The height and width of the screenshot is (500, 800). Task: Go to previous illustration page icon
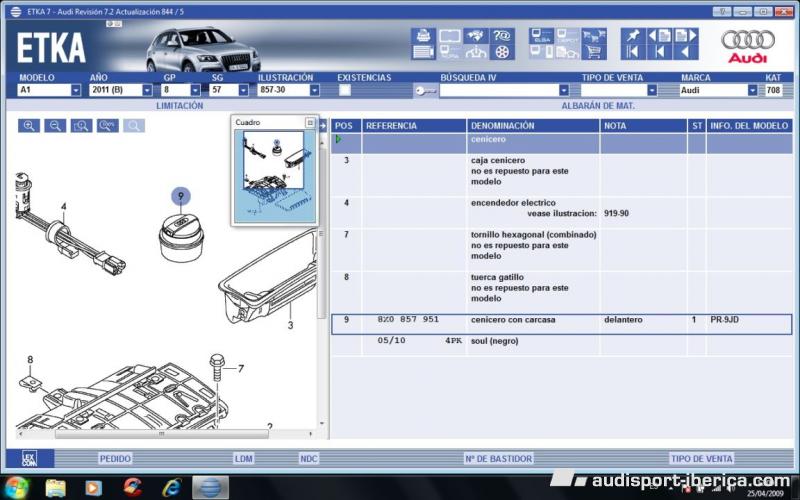pos(660,36)
